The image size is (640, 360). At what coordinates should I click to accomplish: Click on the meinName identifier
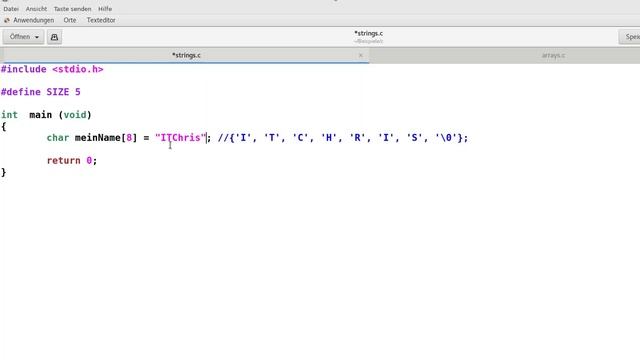pyautogui.click(x=98, y=138)
